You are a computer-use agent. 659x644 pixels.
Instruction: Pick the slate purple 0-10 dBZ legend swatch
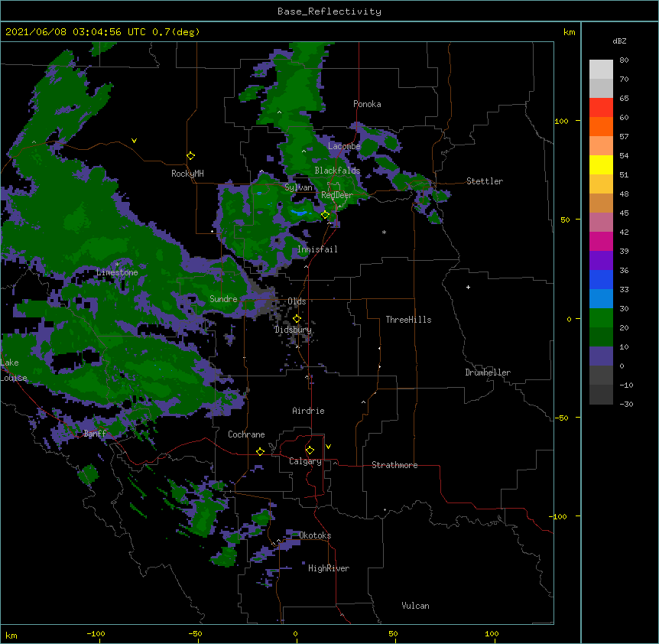[601, 356]
